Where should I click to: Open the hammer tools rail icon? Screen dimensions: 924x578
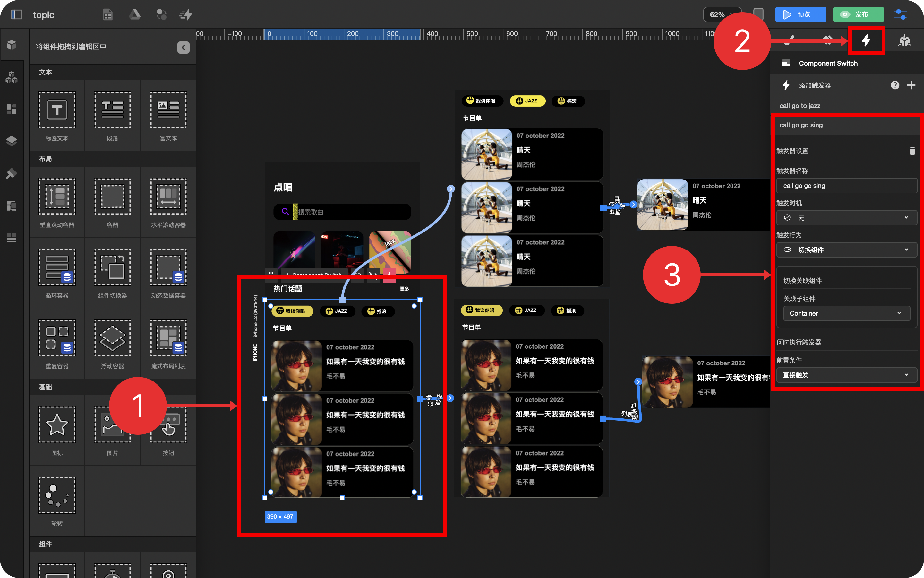(x=12, y=173)
